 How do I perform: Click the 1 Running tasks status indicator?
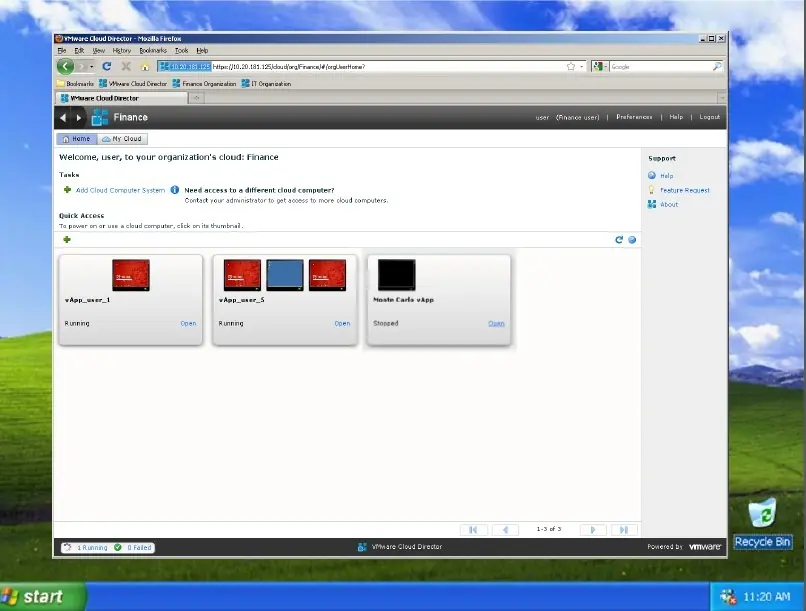(x=87, y=548)
